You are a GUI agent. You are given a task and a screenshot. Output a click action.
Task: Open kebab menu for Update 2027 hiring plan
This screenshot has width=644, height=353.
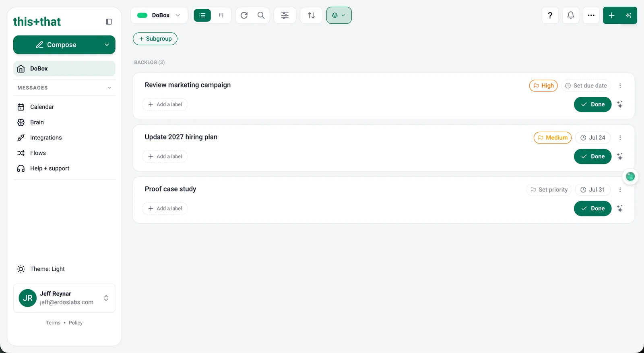[x=620, y=137]
